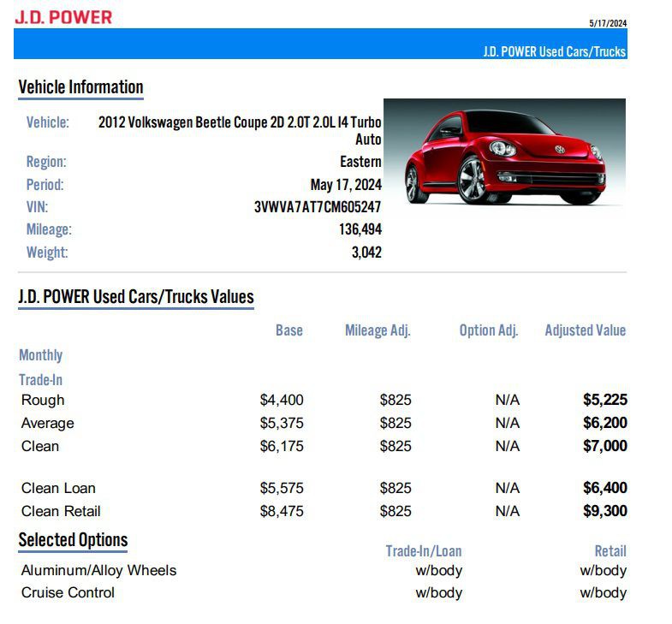672x624 pixels.
Task: Select the Clean Loan base value $5,575
Action: point(282,488)
